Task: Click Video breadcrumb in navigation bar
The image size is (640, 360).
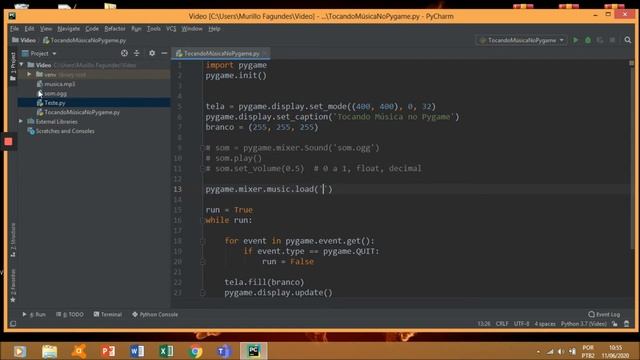Action: pyautogui.click(x=24, y=40)
